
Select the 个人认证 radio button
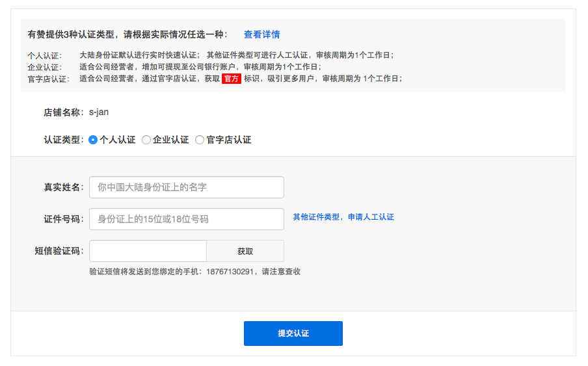93,140
